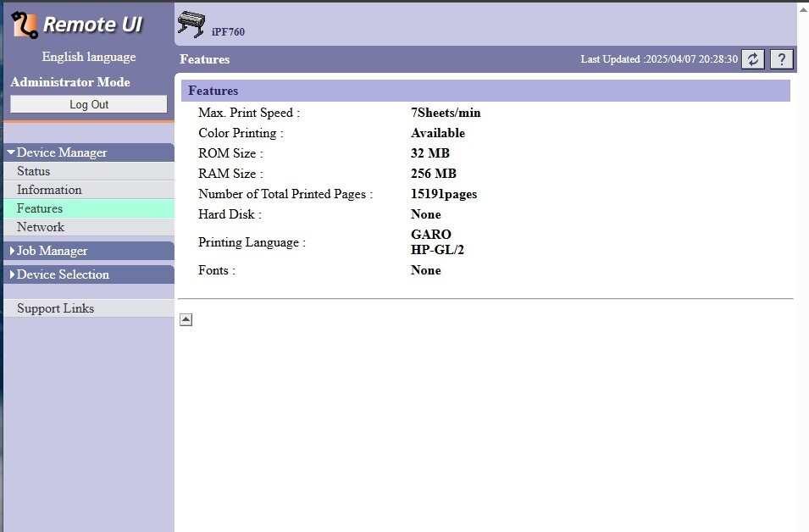Expand the Device Selection section
This screenshot has height=532, width=809.
click(63, 274)
